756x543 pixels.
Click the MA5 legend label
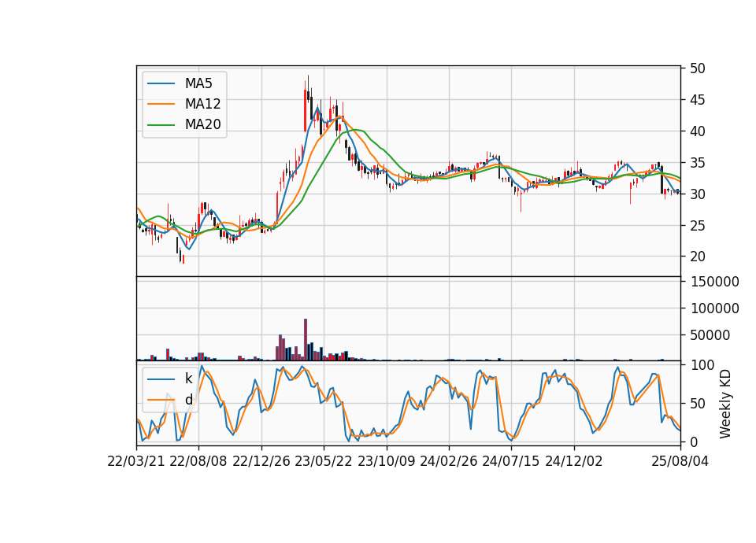click(198, 83)
